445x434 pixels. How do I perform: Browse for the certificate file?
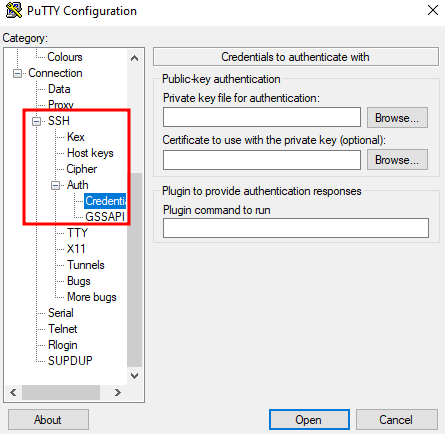point(397,160)
